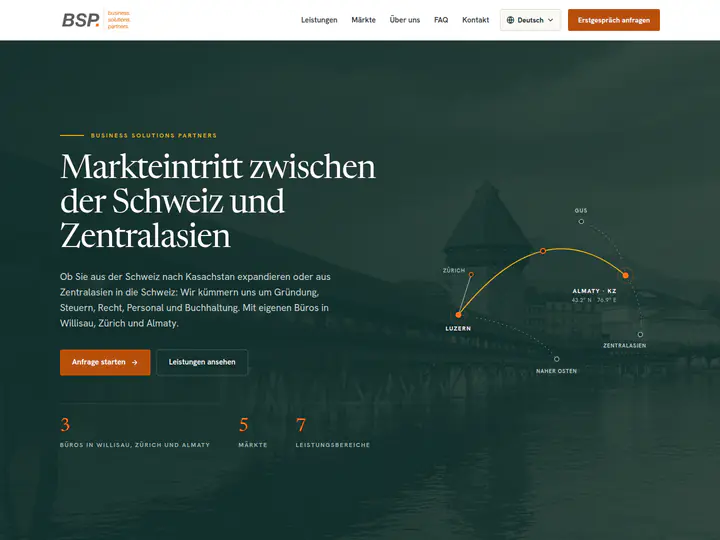The image size is (720, 540).
Task: Click the arc midpoint marker on the route
Action: tap(543, 251)
